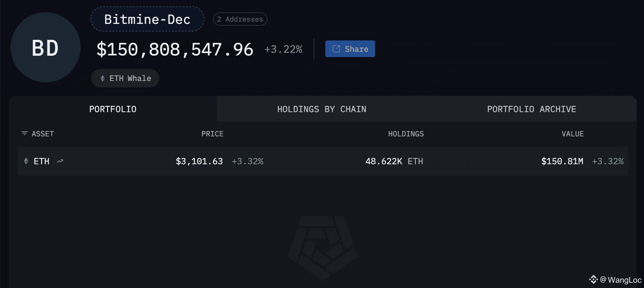Viewport: 644px width, 288px height.
Task: Click the Bitmine-Dec entity name label
Action: point(147,19)
